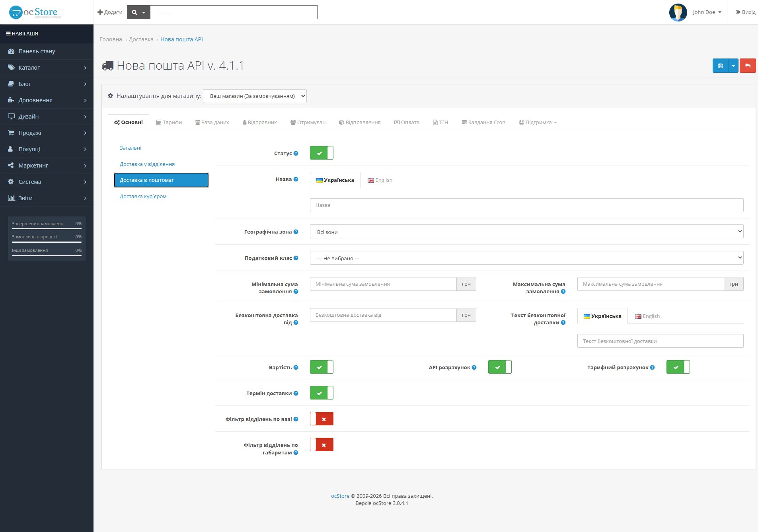The width and height of the screenshot is (758, 532).
Task: Click the Назва help question icon
Action: [x=296, y=179]
